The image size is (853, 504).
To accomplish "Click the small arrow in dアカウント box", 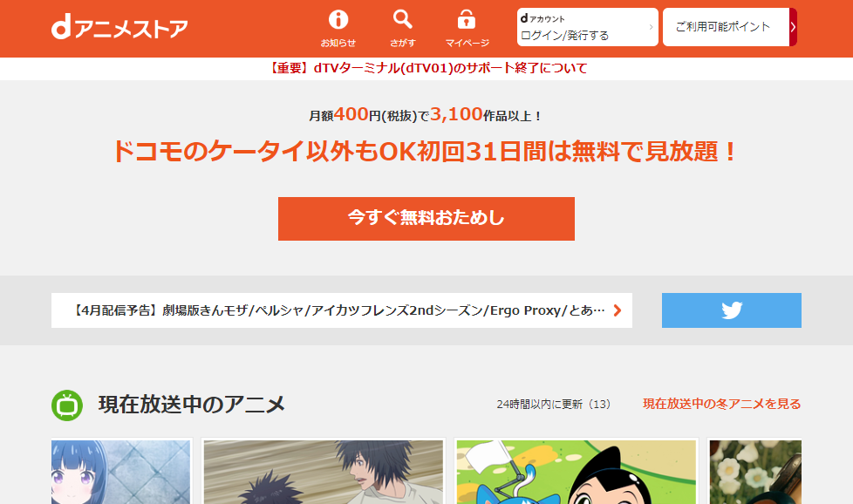I will coord(652,27).
